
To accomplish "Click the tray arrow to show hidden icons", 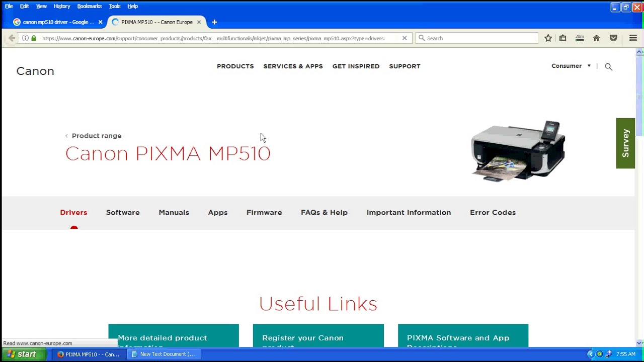I will [591, 354].
